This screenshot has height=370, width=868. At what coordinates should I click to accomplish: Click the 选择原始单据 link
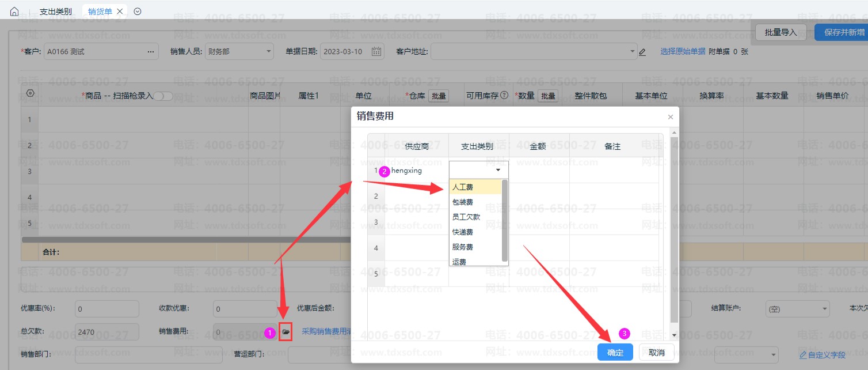pos(682,52)
